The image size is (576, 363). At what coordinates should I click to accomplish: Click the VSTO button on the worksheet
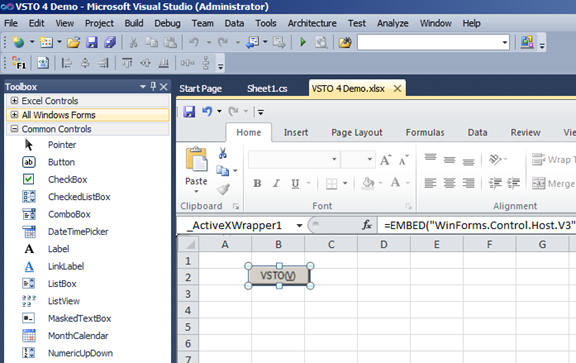click(x=279, y=276)
